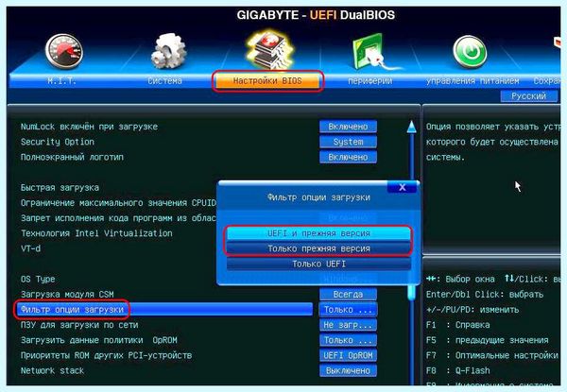Click F5 предыдущие значения hint

coord(487,340)
